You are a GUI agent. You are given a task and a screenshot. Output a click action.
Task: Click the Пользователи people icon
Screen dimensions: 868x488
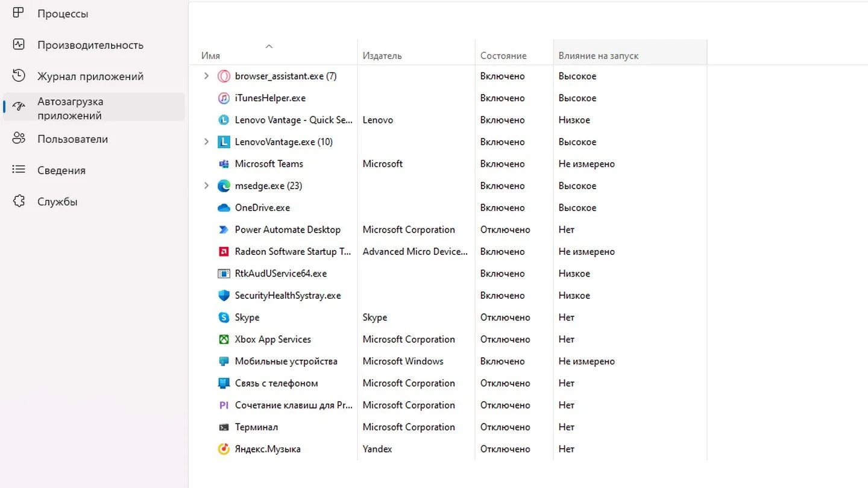19,139
